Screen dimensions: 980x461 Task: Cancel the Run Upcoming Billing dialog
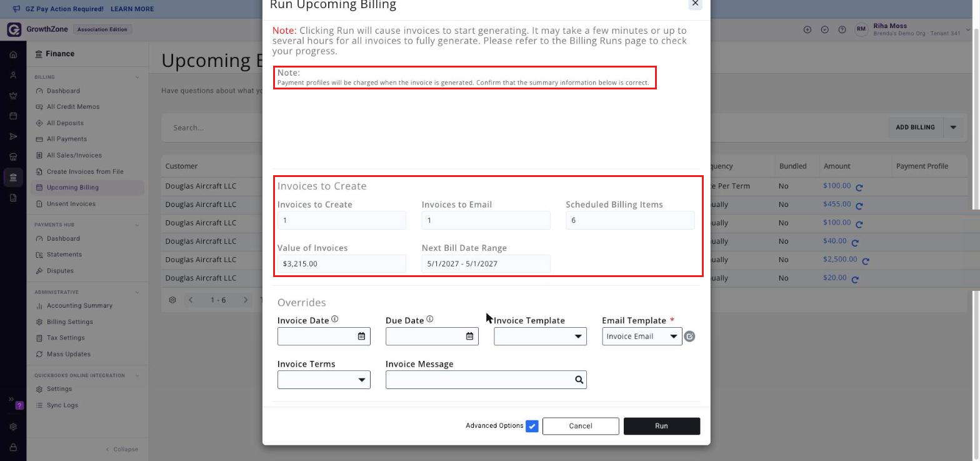click(581, 426)
